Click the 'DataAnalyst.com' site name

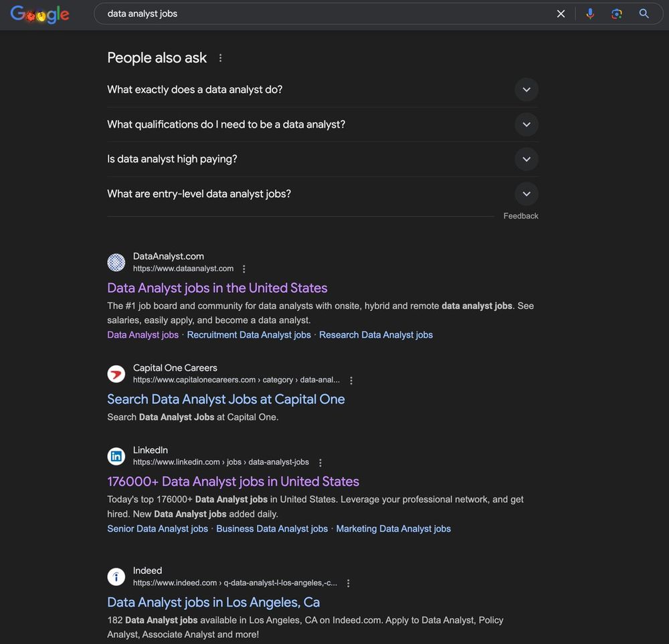coord(169,256)
